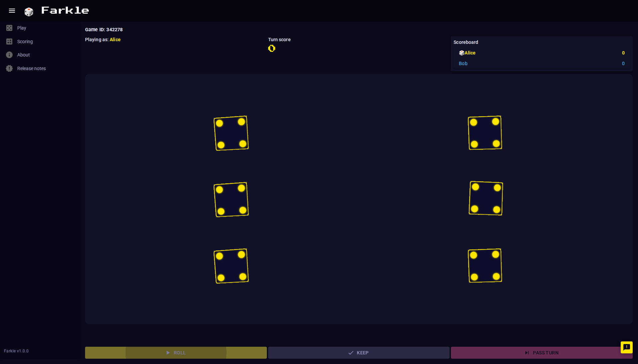Select Bob row in the scoreboard
638x364 pixels.
542,63
